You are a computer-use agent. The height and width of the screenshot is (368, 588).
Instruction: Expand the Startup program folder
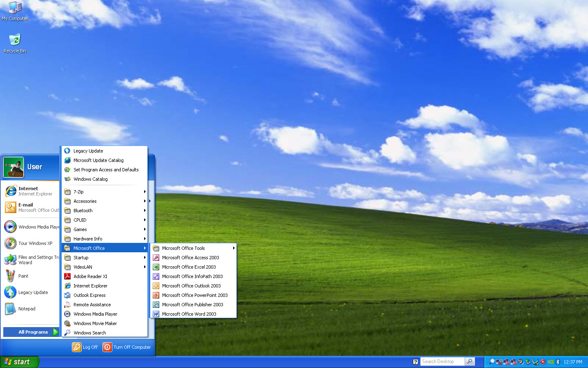pos(105,258)
